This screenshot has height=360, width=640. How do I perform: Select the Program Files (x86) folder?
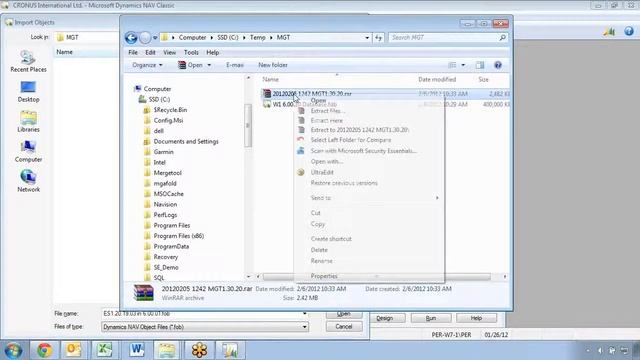click(178, 236)
